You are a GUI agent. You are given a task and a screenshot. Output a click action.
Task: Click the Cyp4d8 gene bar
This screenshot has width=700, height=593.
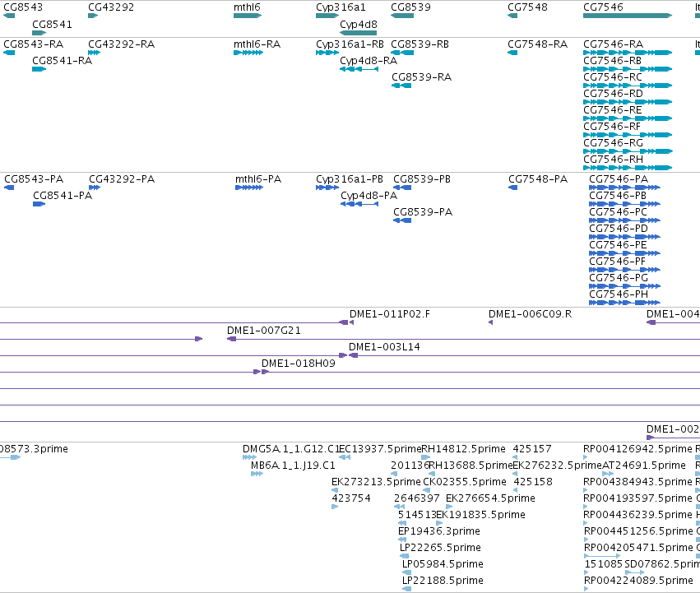click(x=358, y=33)
